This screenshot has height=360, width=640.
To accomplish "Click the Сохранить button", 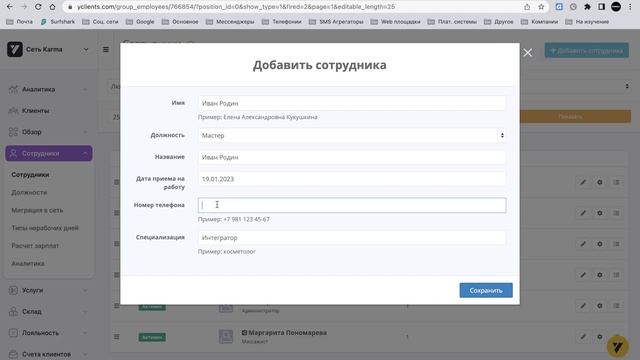I will tap(486, 290).
